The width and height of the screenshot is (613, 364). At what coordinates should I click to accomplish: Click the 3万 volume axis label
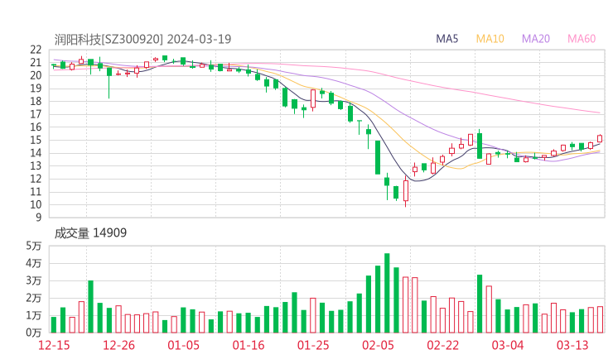click(x=34, y=280)
